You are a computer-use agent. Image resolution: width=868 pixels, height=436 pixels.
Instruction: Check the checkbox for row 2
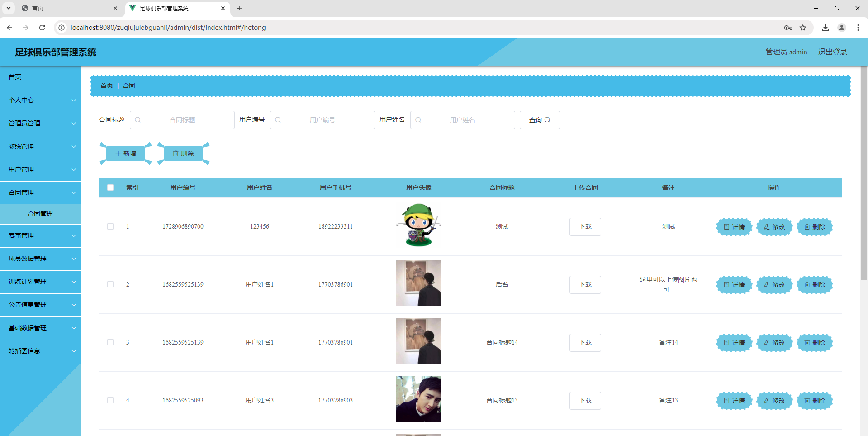pyautogui.click(x=110, y=284)
